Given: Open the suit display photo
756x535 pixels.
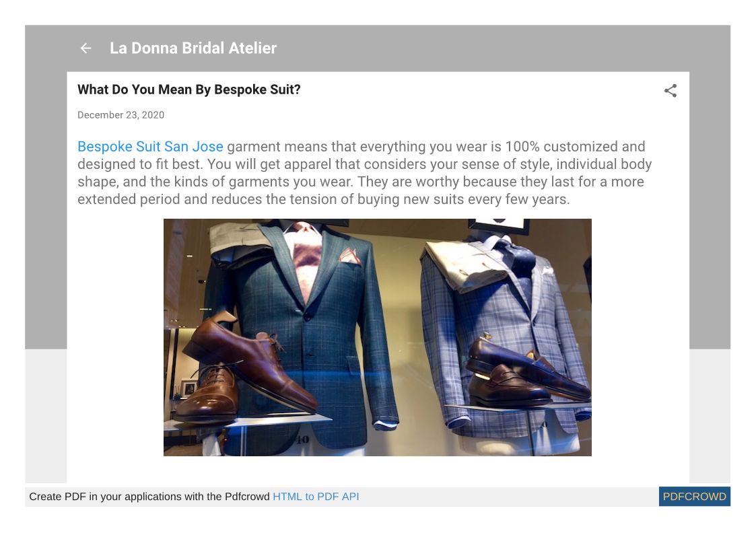Looking at the screenshot, I should coord(378,337).
